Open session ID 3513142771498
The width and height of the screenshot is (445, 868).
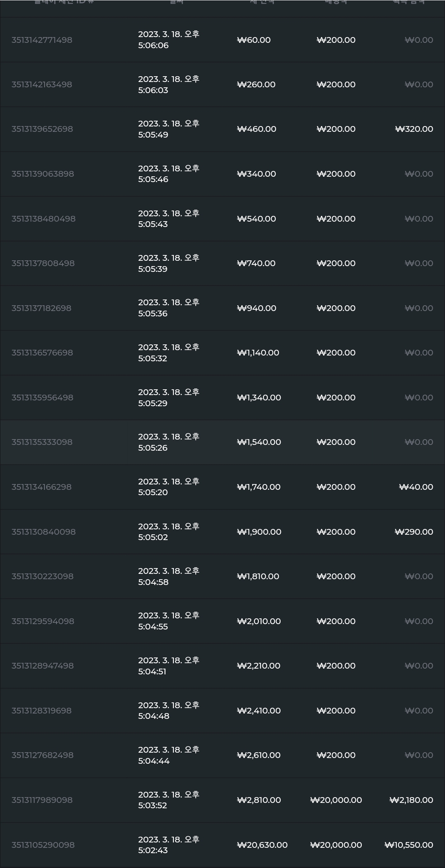coord(42,40)
